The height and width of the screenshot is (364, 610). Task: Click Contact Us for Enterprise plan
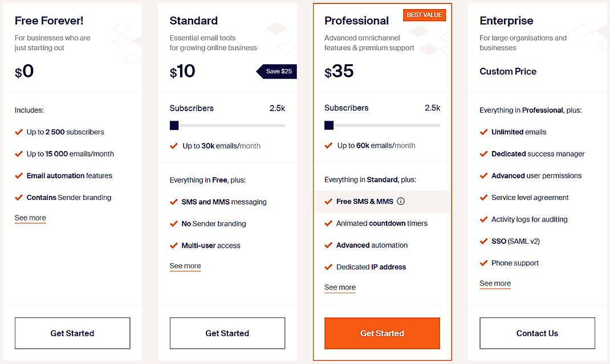point(537,333)
